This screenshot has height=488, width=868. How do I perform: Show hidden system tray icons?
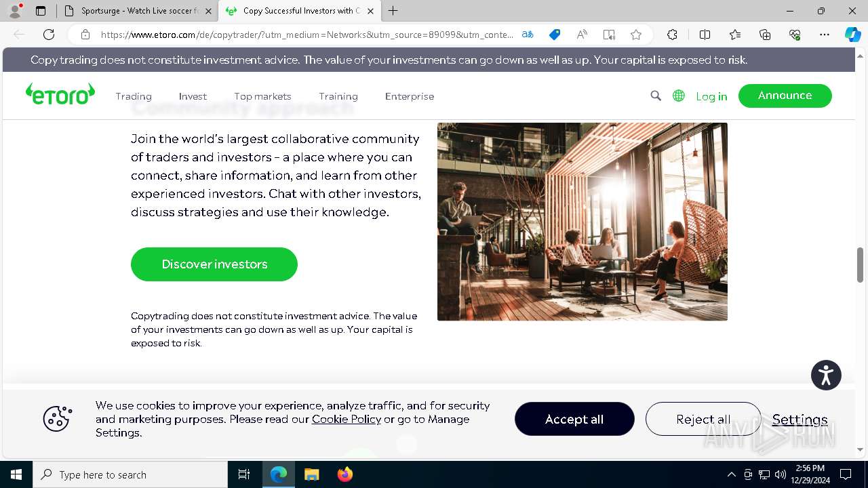click(x=731, y=474)
